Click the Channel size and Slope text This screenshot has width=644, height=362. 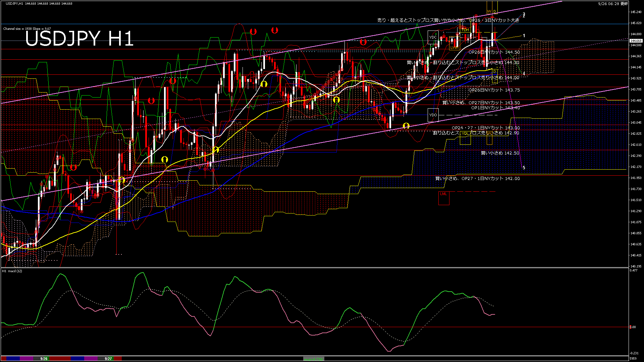click(x=27, y=29)
